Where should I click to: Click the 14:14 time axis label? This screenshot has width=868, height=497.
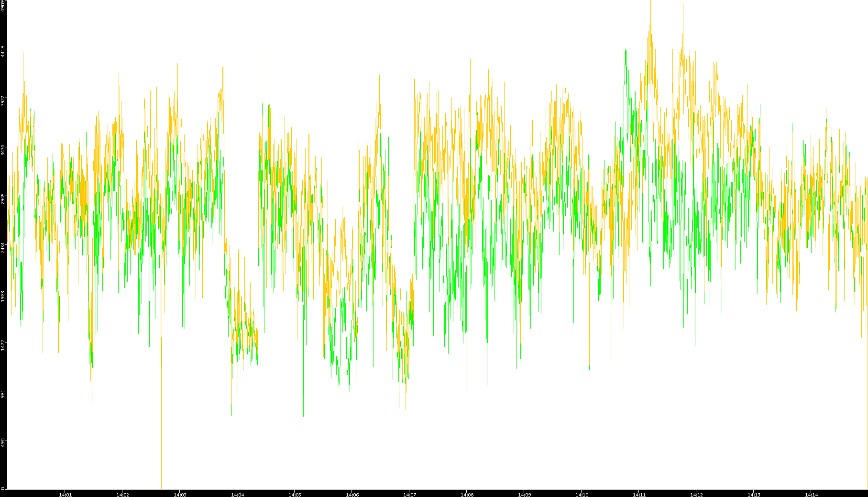[x=811, y=495]
